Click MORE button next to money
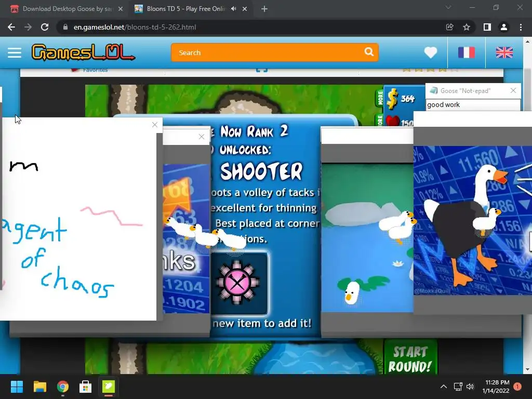The height and width of the screenshot is (399, 532). [380, 98]
